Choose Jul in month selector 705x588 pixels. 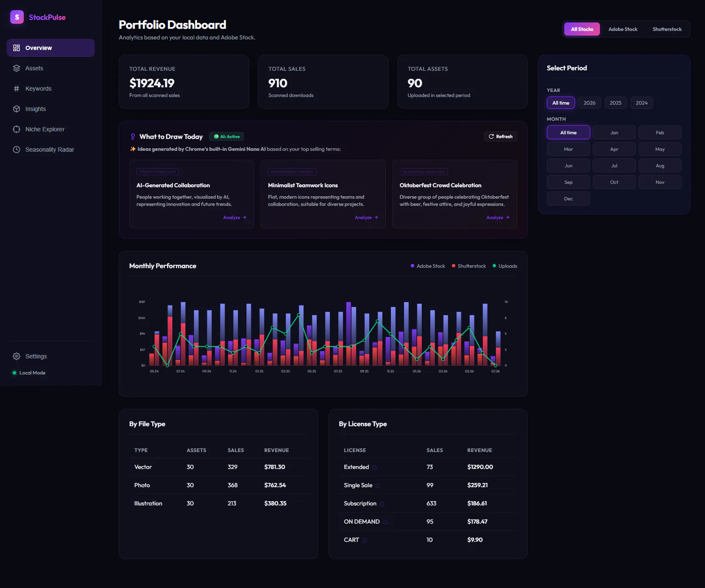(x=614, y=166)
